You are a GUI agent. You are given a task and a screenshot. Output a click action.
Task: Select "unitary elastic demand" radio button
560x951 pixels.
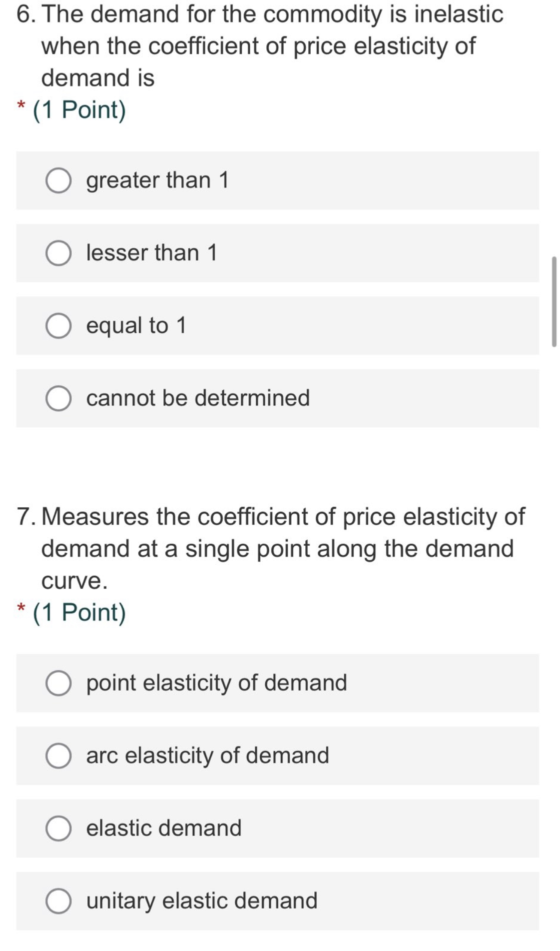pyautogui.click(x=58, y=901)
